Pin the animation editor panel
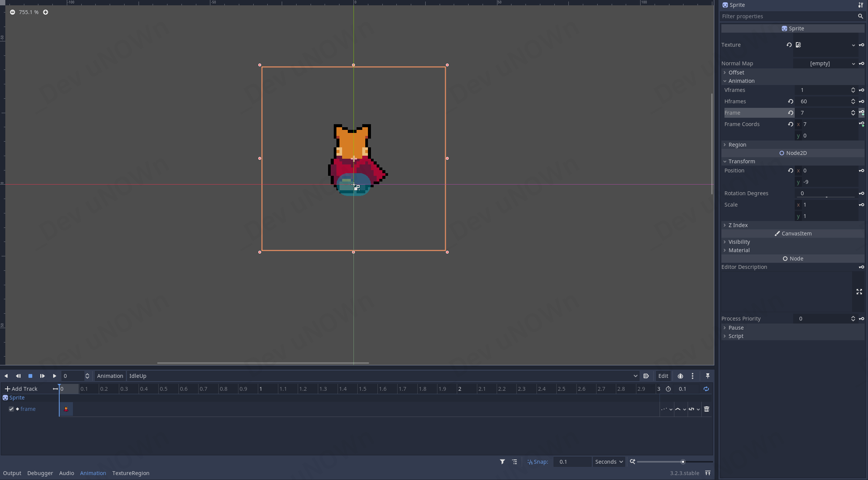The width and height of the screenshot is (868, 480). (x=707, y=376)
